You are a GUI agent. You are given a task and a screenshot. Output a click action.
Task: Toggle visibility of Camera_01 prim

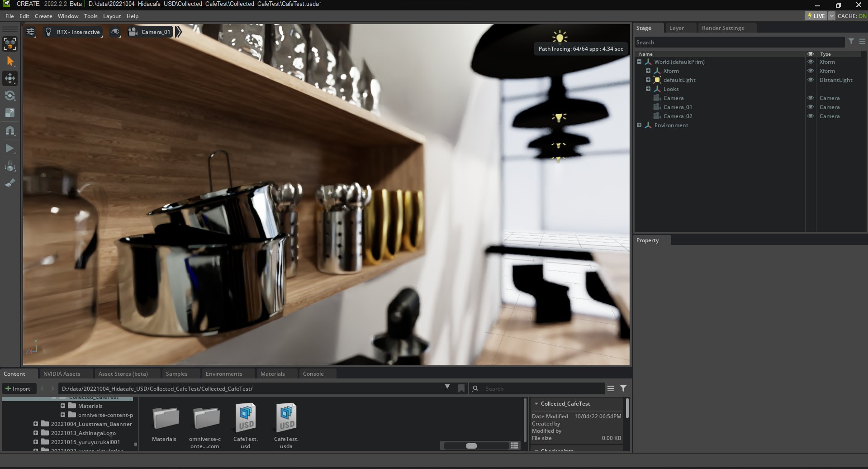pos(811,107)
